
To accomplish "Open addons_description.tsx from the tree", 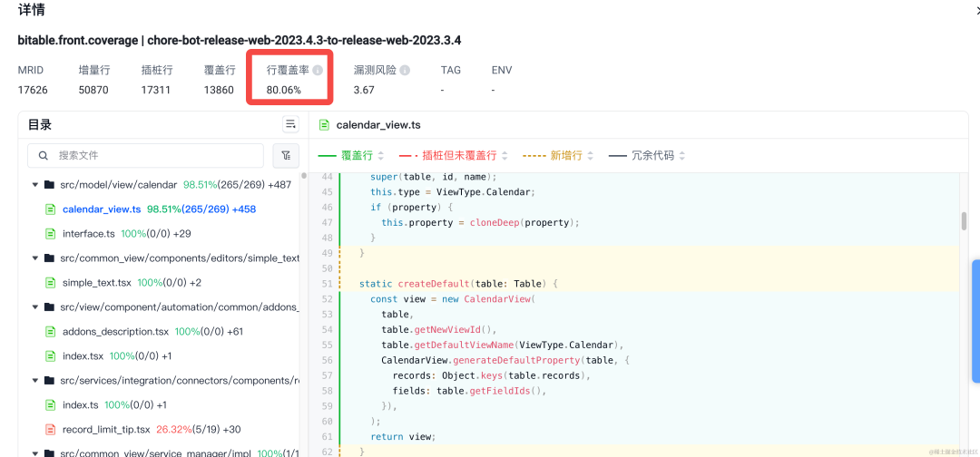I will [x=115, y=332].
